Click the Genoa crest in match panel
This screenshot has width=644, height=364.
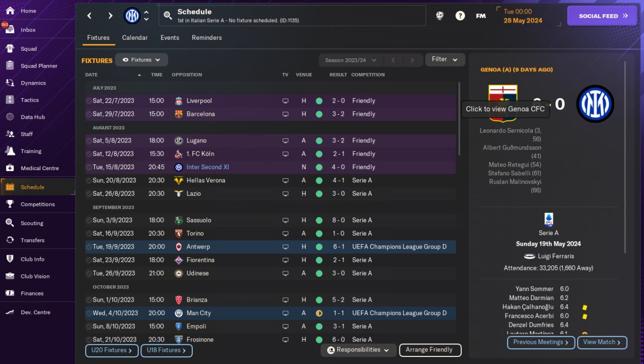502,104
